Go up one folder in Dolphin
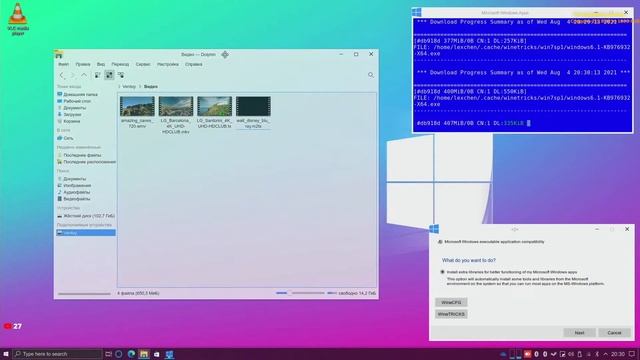This screenshot has width=640, height=360. click(84, 75)
